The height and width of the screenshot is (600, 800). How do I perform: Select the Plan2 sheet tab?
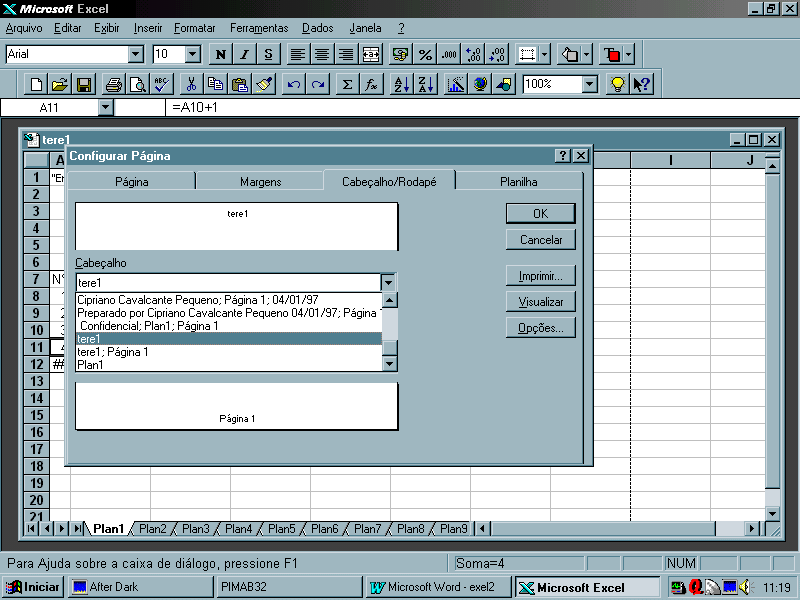click(153, 529)
